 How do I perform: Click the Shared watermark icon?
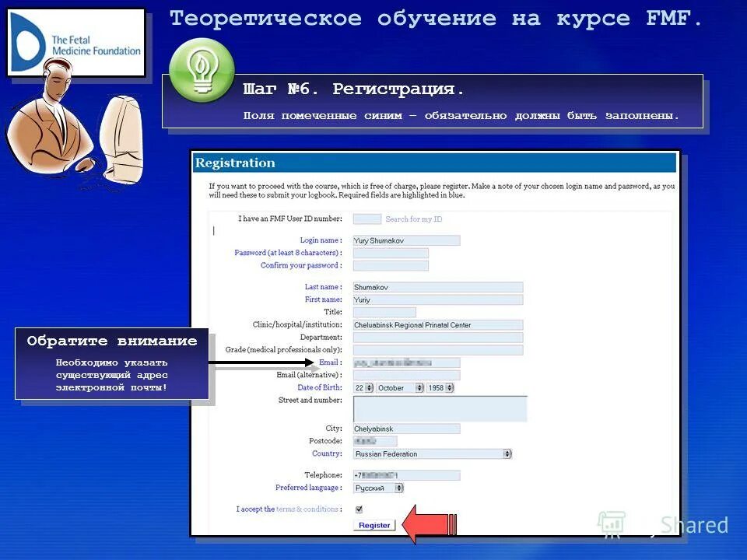click(612, 524)
